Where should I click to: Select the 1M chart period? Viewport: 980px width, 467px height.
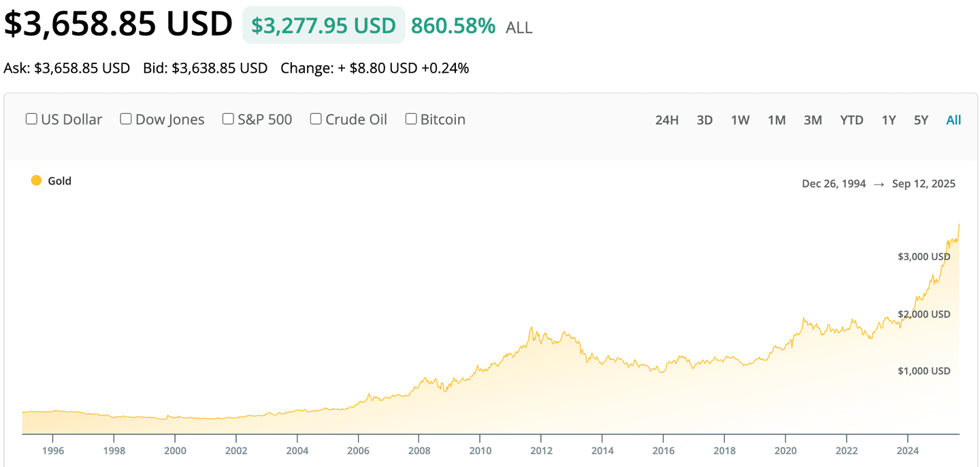click(x=777, y=120)
